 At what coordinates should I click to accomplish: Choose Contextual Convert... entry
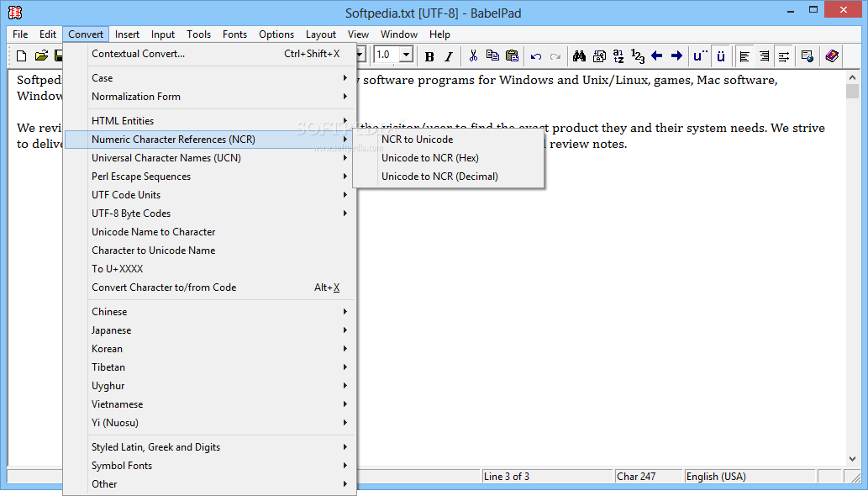(x=210, y=54)
